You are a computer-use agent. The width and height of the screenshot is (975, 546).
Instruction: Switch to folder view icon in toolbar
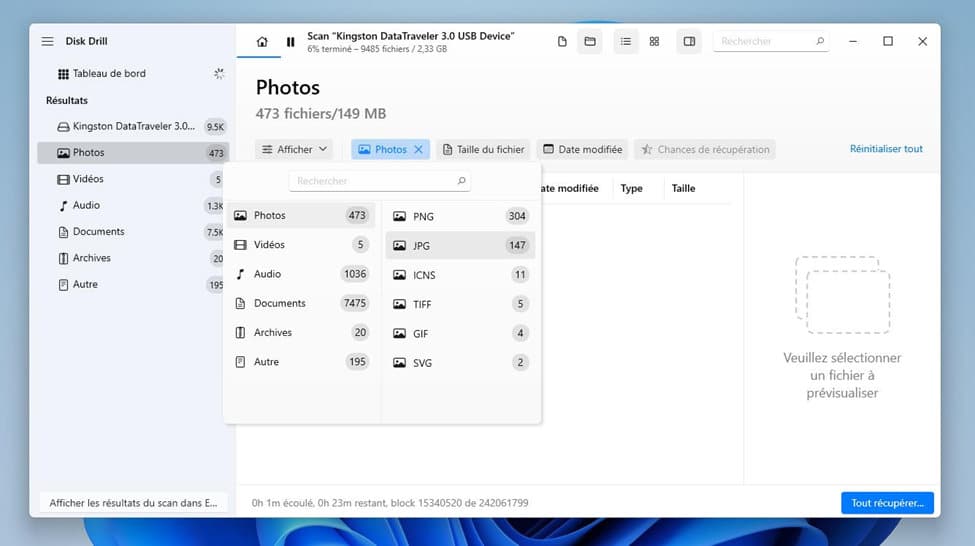coord(589,42)
